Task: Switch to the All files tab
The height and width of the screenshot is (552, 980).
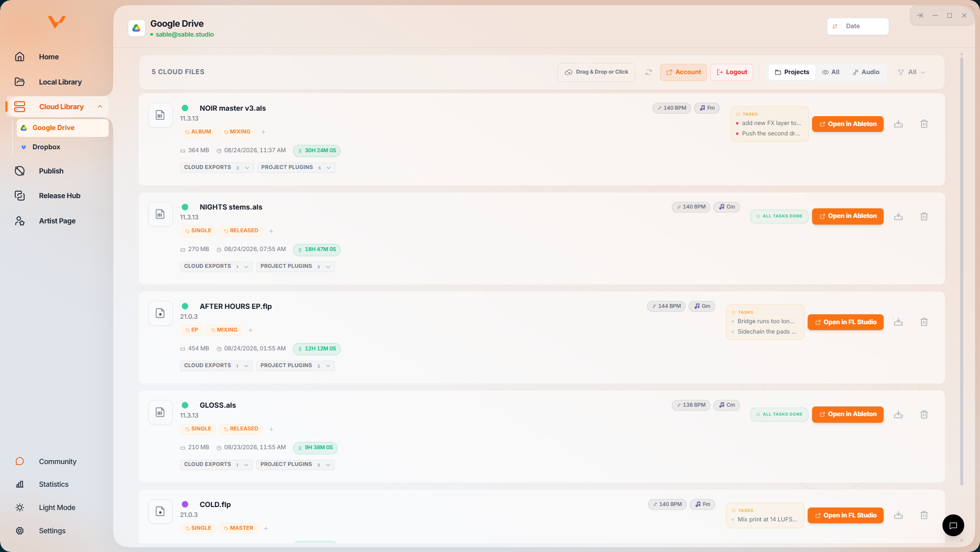Action: (831, 72)
